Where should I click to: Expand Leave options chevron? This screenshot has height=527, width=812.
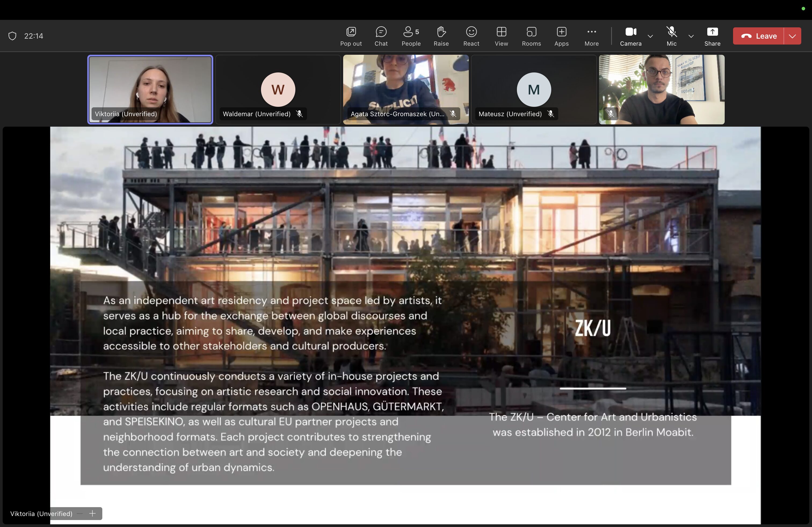[x=793, y=36]
